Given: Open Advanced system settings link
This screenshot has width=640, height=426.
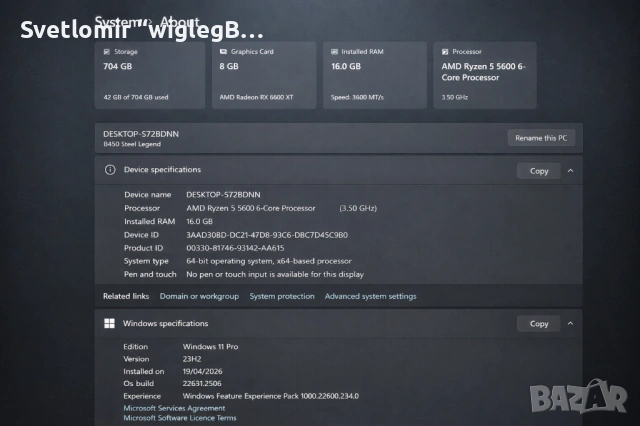Looking at the screenshot, I should pos(371,296).
